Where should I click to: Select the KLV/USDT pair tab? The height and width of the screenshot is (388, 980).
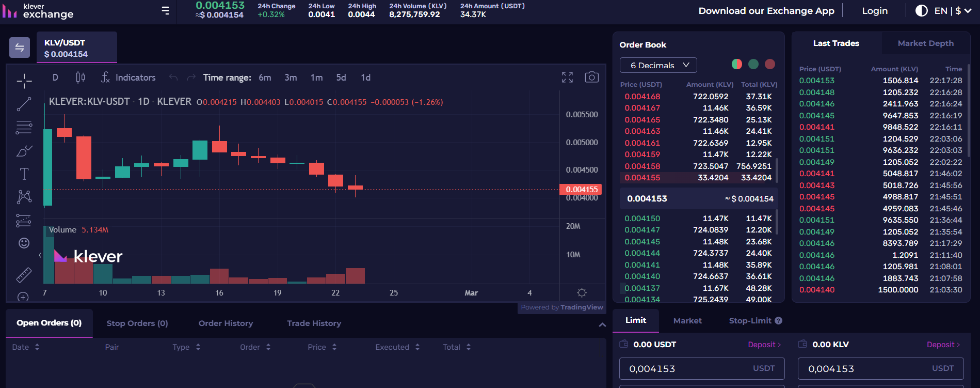77,48
